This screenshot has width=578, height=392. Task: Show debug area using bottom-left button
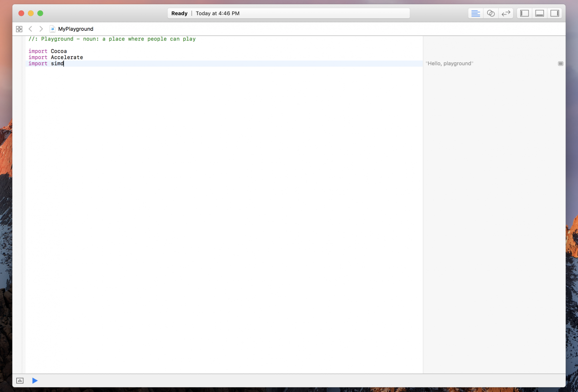coord(20,381)
